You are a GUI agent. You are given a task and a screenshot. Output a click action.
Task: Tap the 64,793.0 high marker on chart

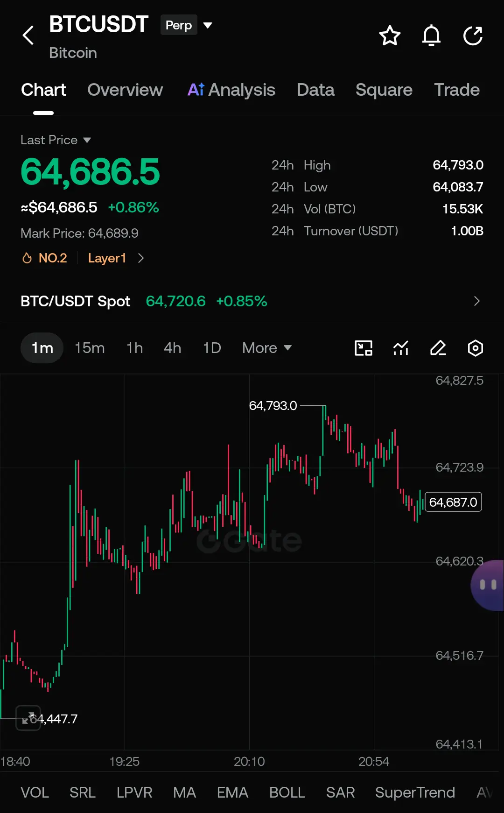pos(273,405)
